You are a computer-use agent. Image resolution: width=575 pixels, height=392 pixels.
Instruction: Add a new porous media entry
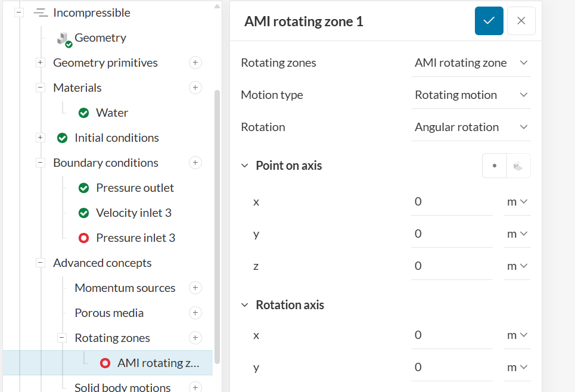pos(195,313)
